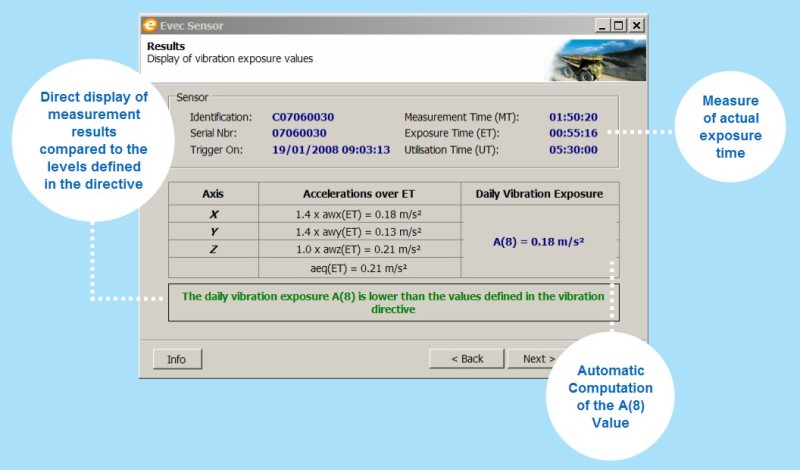
Task: Click the awx(ET) = 0.18 m/s² cell
Action: [x=359, y=214]
